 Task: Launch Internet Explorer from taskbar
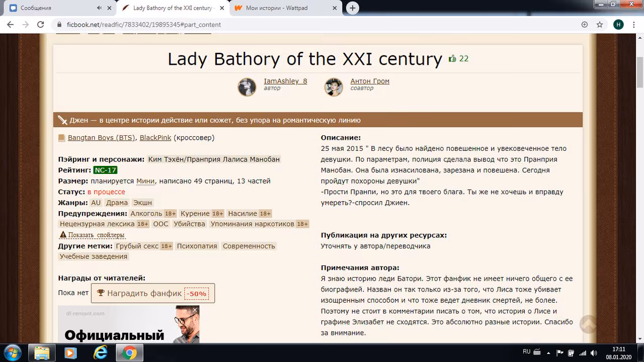100,353
